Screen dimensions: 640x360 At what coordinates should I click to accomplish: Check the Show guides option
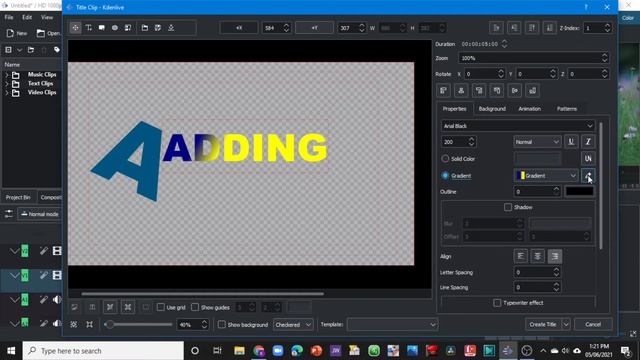(195, 307)
